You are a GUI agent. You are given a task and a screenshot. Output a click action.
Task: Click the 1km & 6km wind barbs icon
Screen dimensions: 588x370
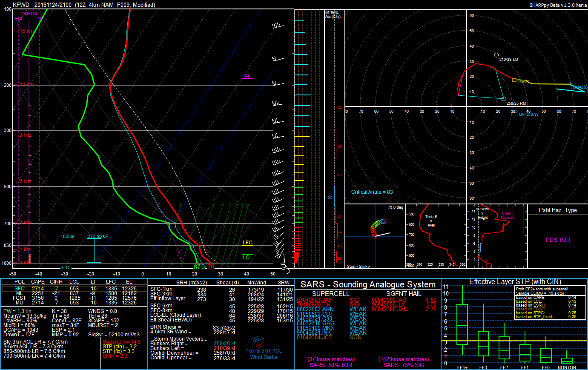click(x=258, y=341)
